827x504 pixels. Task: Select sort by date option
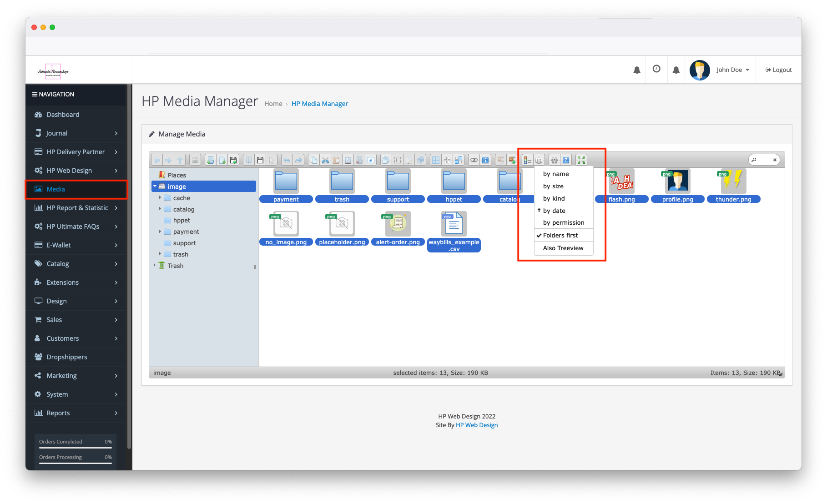point(554,211)
